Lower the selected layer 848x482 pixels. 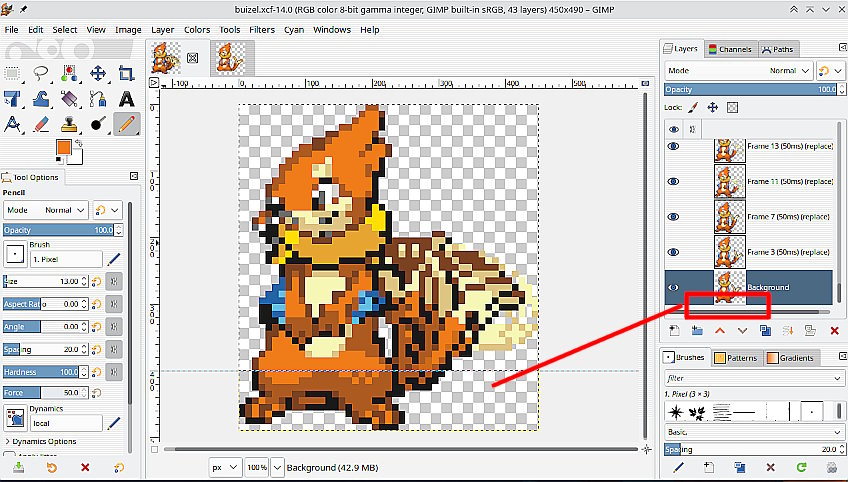point(743,331)
